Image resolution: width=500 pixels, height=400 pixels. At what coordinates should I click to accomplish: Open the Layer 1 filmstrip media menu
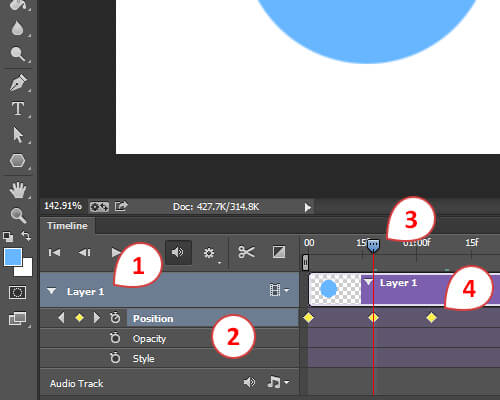(279, 290)
